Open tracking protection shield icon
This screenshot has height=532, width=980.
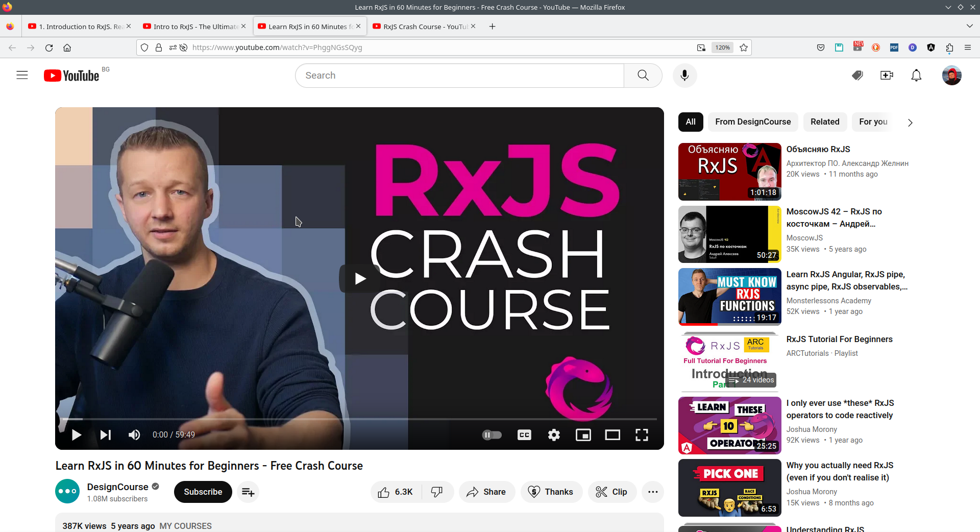click(144, 47)
